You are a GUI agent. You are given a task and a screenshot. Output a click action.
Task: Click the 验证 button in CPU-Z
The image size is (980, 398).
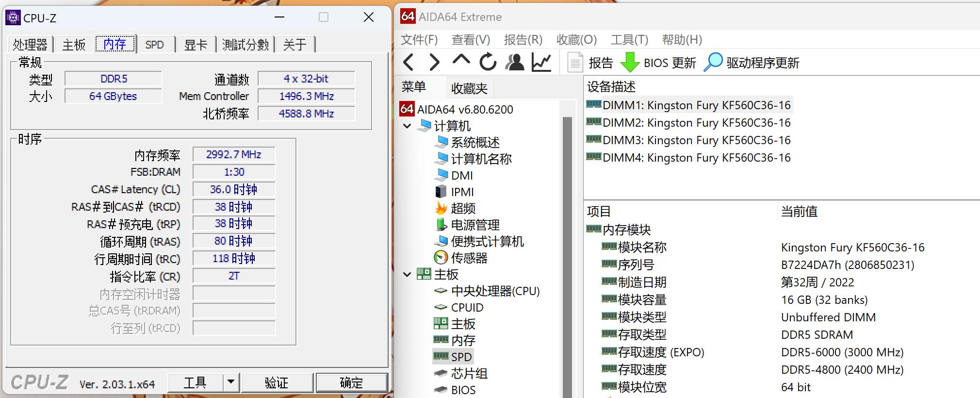pos(277,382)
